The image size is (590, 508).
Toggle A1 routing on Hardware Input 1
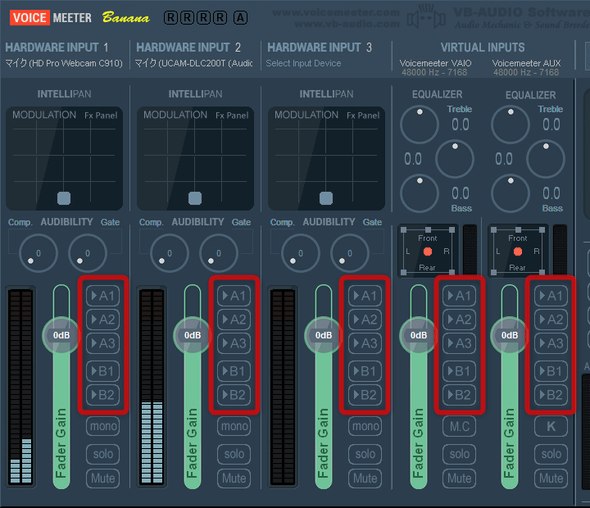103,296
